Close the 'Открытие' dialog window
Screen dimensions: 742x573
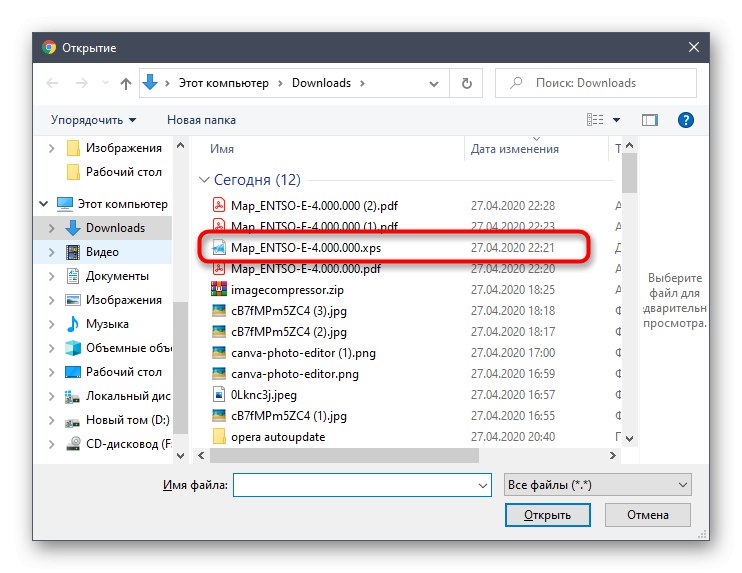(x=694, y=47)
